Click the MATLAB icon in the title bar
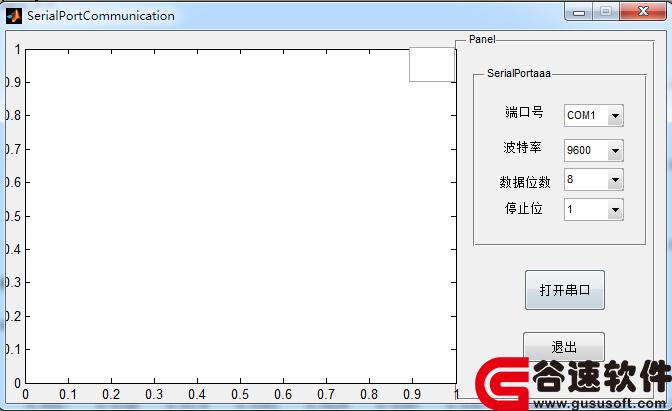 (x=14, y=16)
